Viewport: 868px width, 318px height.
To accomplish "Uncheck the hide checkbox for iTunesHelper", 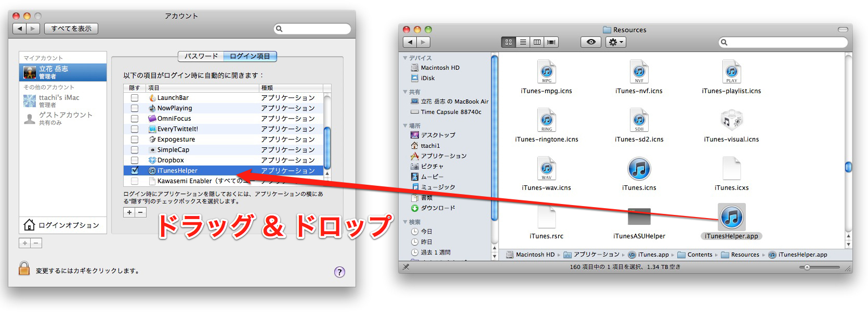I will point(135,171).
